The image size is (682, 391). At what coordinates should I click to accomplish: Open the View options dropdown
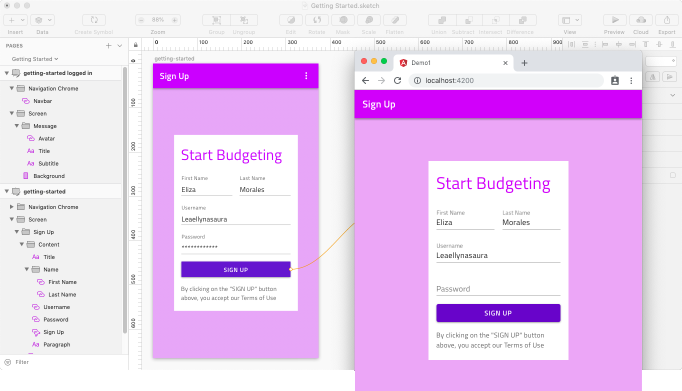(x=570, y=20)
